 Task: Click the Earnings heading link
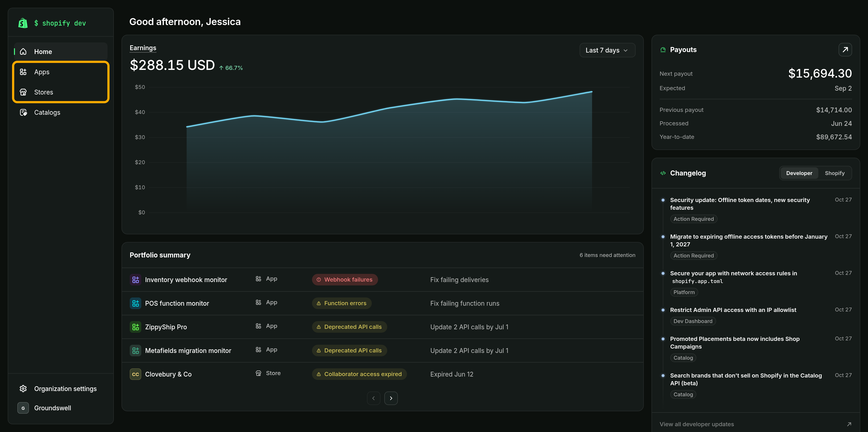tap(143, 48)
